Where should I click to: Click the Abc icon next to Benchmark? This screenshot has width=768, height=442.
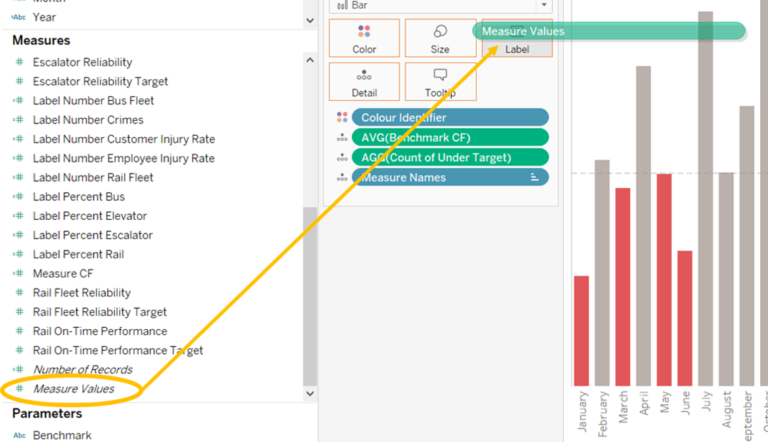[19, 435]
